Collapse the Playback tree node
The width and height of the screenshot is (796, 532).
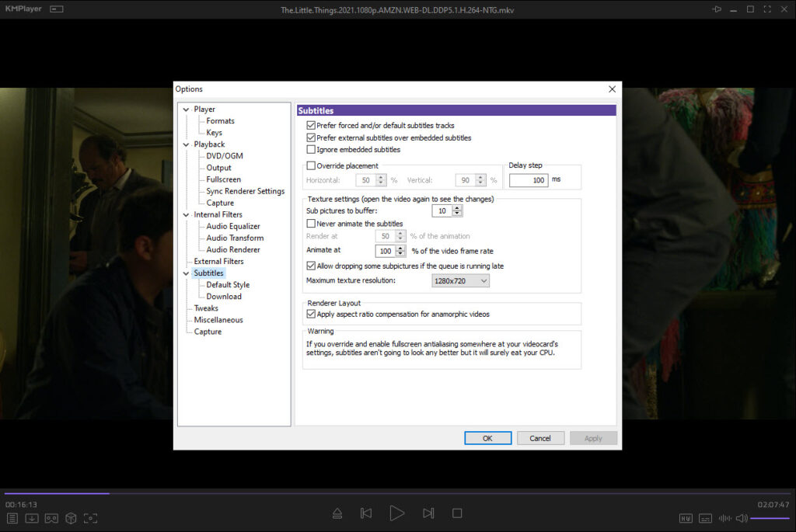(x=186, y=144)
